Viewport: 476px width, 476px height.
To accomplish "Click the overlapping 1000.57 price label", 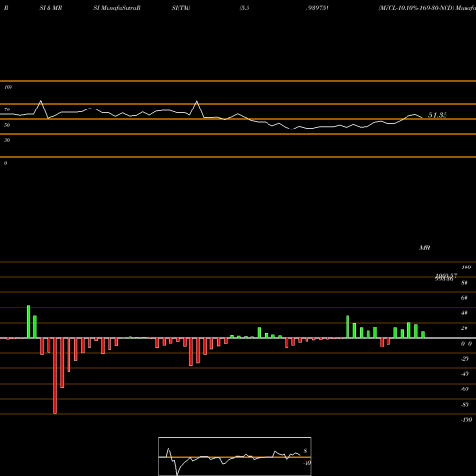I will (446, 276).
